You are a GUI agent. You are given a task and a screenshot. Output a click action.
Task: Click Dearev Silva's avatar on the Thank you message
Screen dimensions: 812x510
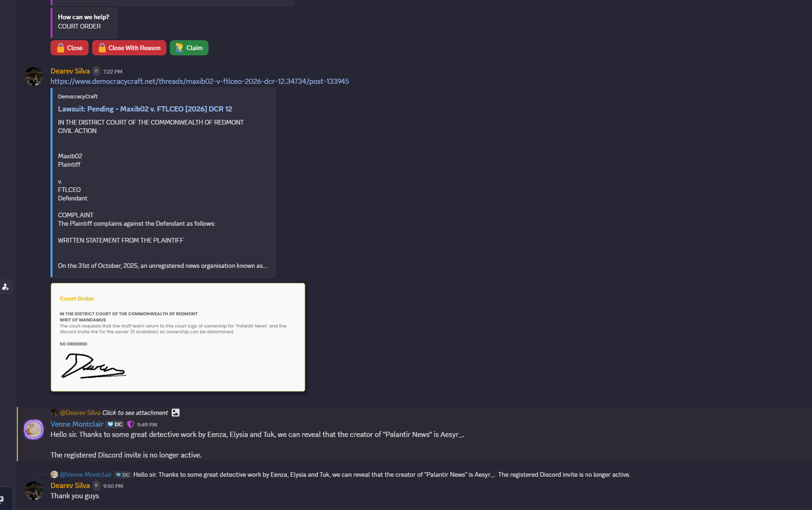pos(34,490)
